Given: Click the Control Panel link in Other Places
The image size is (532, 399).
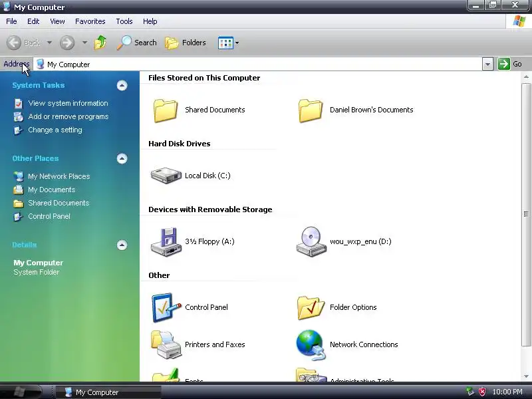Looking at the screenshot, I should (x=49, y=217).
